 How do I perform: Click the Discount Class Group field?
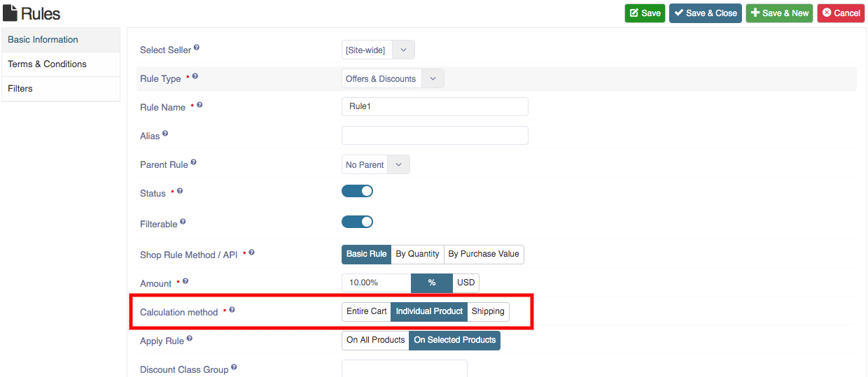click(404, 368)
